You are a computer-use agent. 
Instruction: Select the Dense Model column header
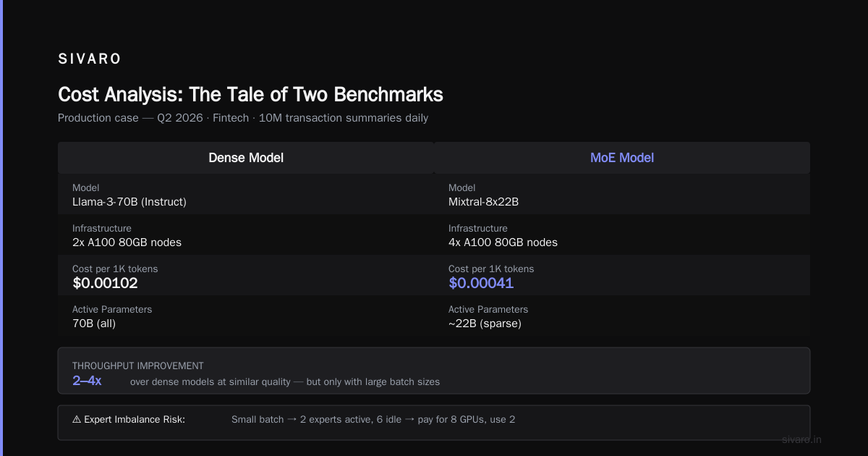click(x=246, y=158)
